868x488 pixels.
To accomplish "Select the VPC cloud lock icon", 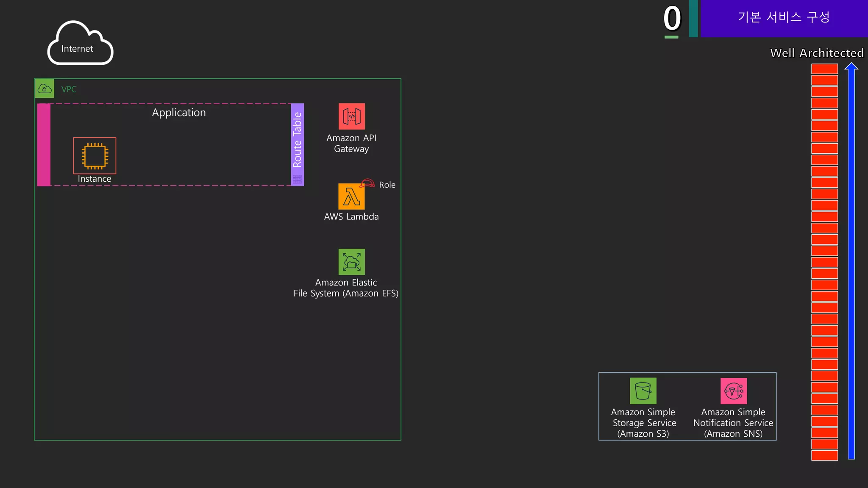I will [x=45, y=89].
